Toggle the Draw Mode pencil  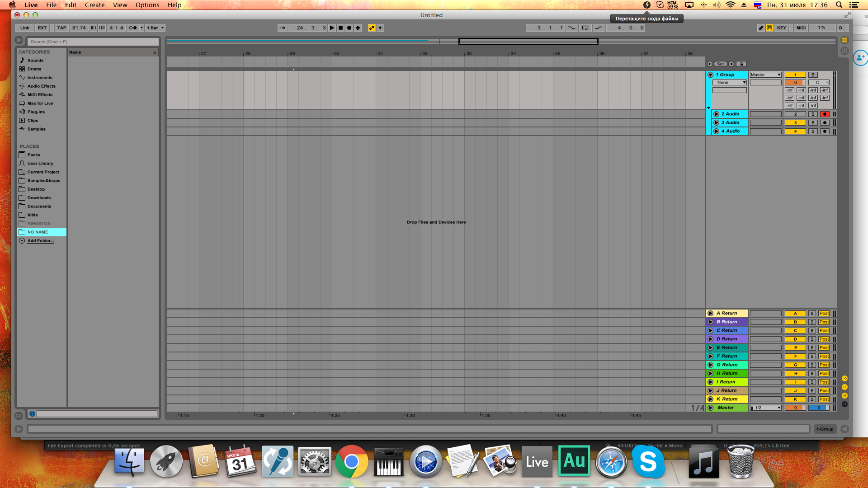pyautogui.click(x=761, y=28)
